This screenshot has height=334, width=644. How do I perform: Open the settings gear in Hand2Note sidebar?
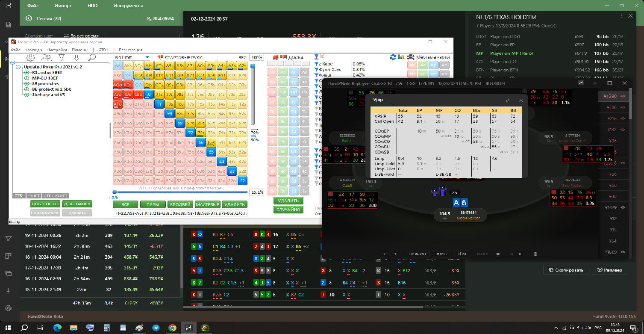coord(8,307)
